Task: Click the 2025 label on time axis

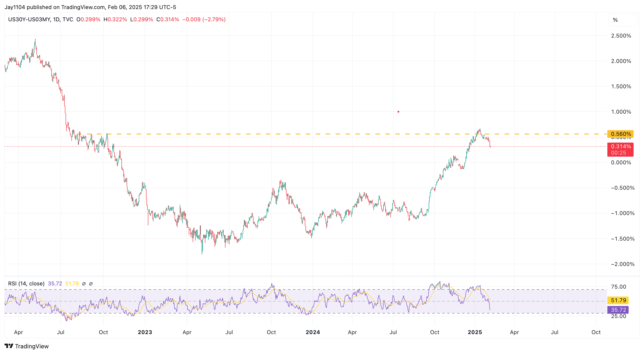Action: [x=475, y=332]
